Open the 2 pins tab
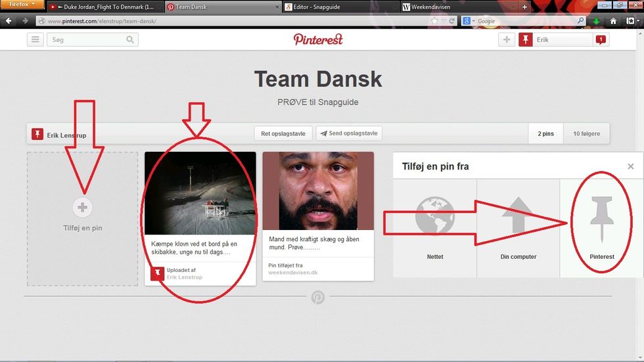The image size is (644, 362). pyautogui.click(x=545, y=133)
